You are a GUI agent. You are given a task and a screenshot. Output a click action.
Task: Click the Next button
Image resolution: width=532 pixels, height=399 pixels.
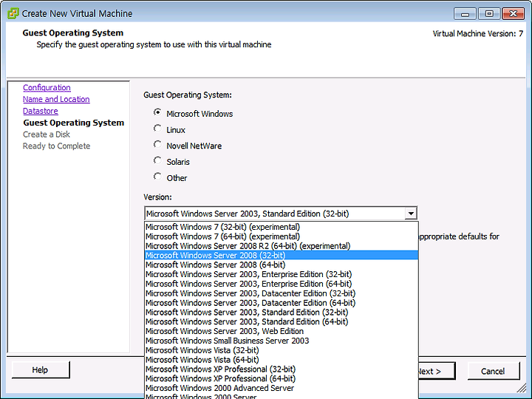click(x=437, y=371)
